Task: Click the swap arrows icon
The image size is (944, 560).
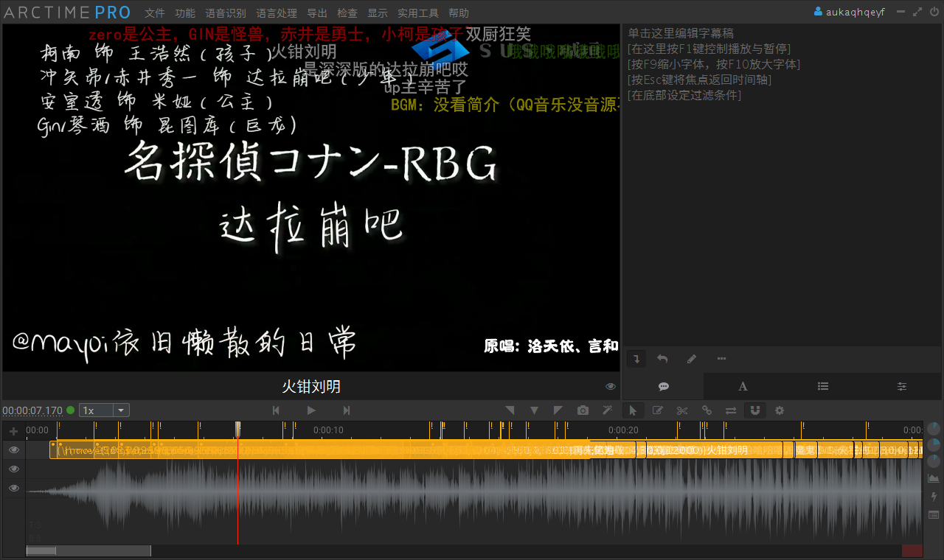Action: 731,410
